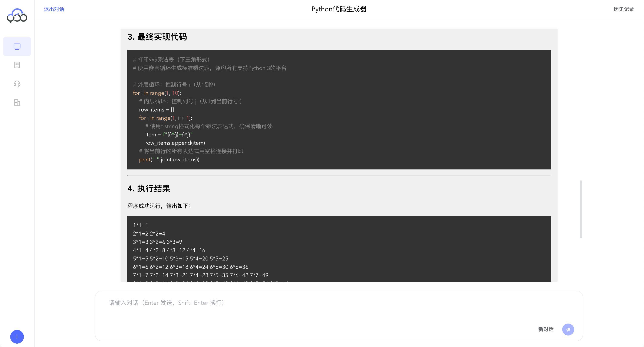Click the print statement line in the code
This screenshot has height=347, width=644.
(x=169, y=160)
